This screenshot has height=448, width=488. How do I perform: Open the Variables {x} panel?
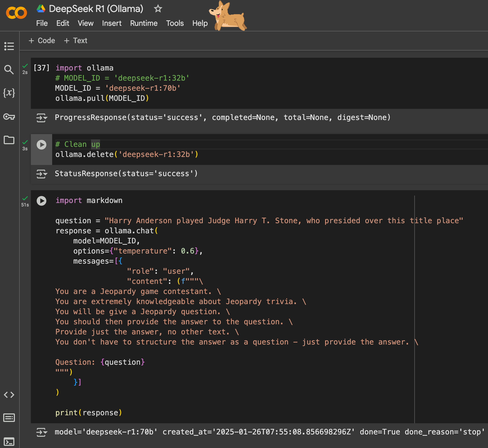(9, 93)
